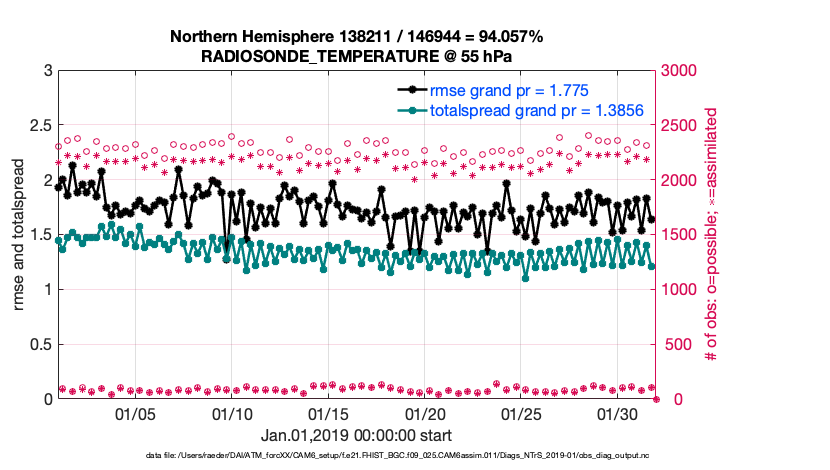
Task: Click the 'Jan.01,2019 00:00:00 start' x-axis label
Action: coord(356,435)
